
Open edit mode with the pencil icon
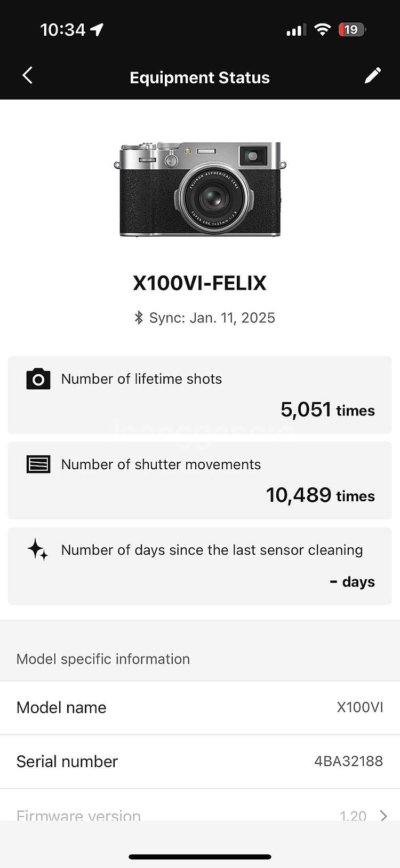373,75
